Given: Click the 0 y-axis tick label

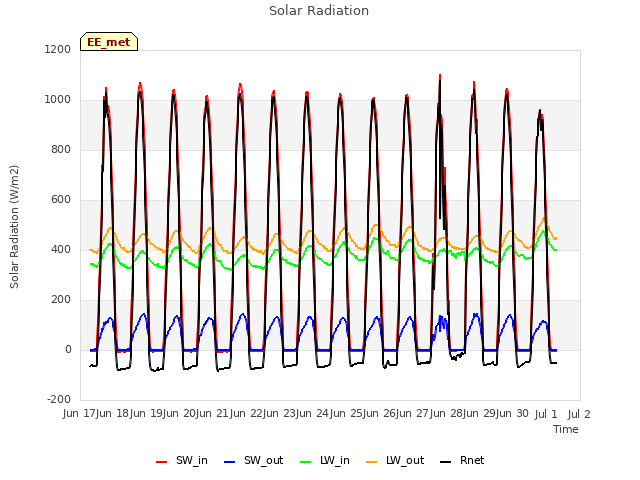Looking at the screenshot, I should 68,349.
